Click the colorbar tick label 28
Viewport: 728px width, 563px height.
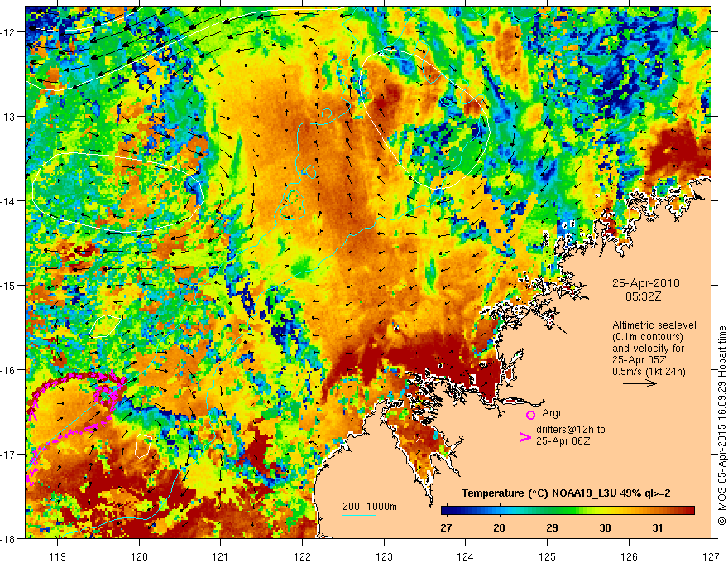click(x=499, y=527)
